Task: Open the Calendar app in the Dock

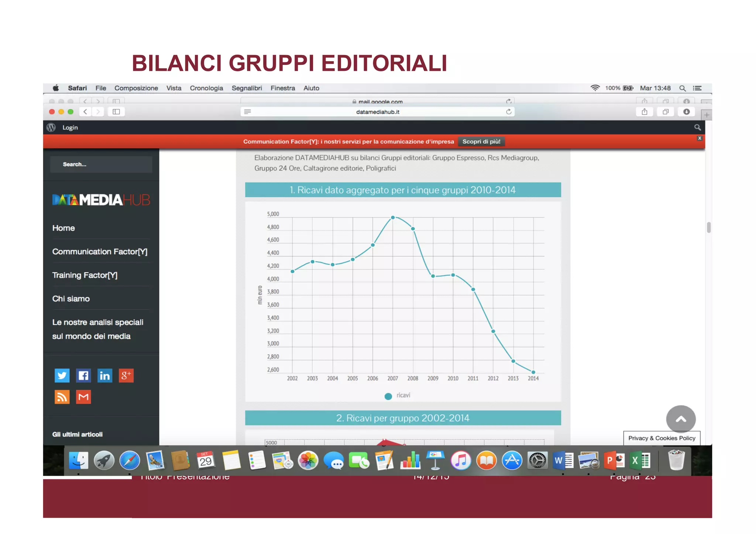Action: tap(206, 461)
